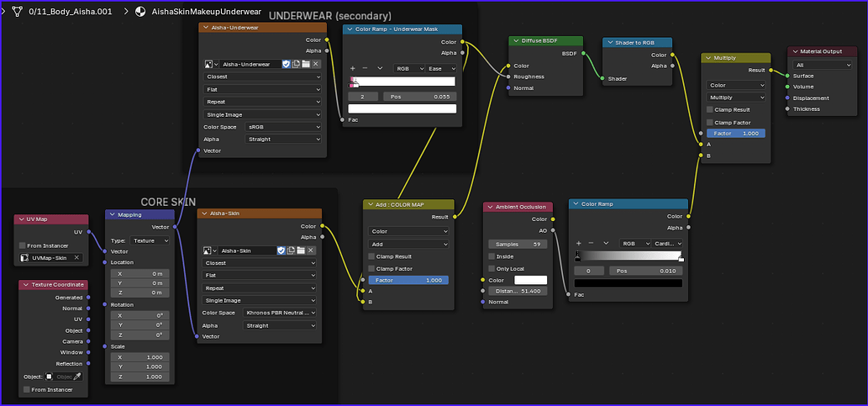Open ramp tools chevron in Underwear Mask ramp

[x=380, y=68]
